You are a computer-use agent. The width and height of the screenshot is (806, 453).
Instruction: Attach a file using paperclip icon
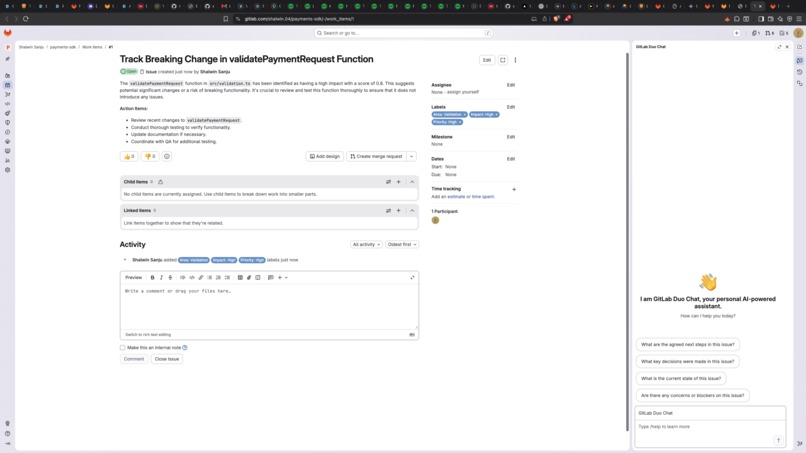[249, 278]
